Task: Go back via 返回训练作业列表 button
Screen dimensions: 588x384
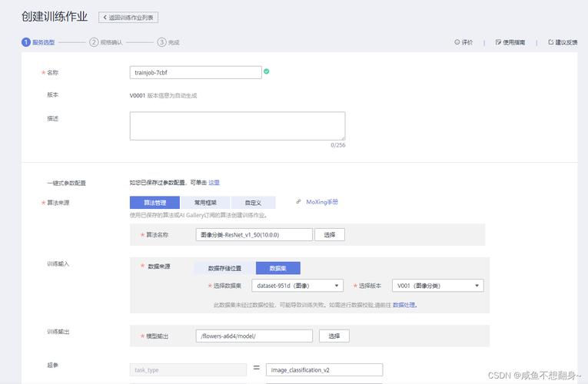Action: click(x=128, y=17)
